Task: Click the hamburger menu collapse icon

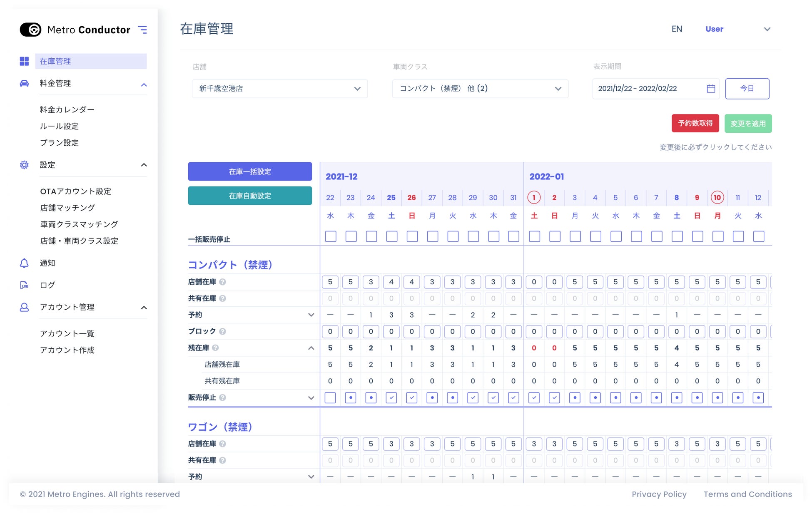Action: point(142,30)
